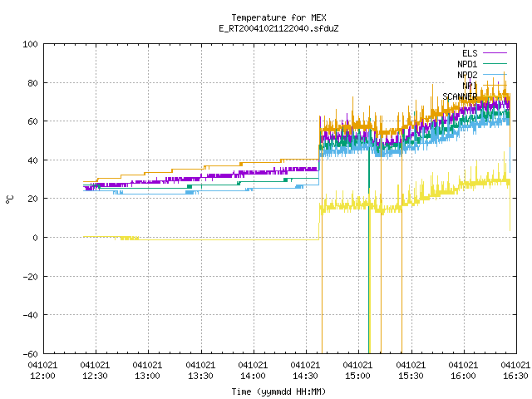Click the y-axis value 40

click(32, 160)
